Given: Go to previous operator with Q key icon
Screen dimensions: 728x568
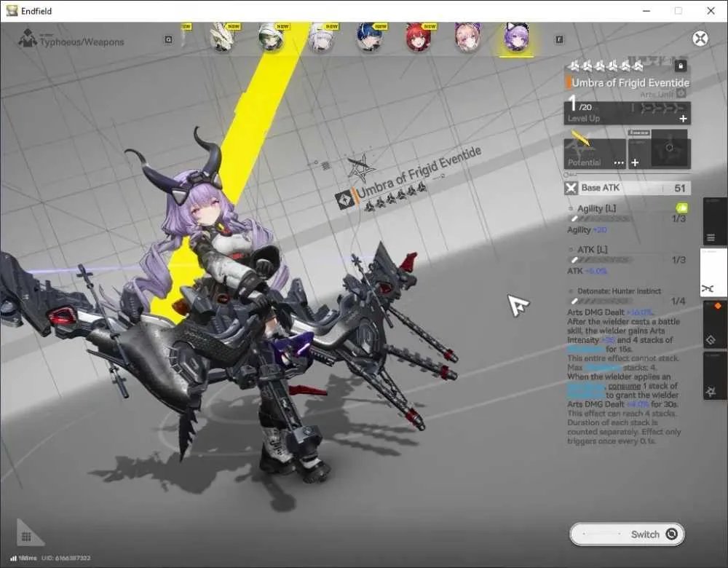Looking at the screenshot, I should pyautogui.click(x=169, y=39).
